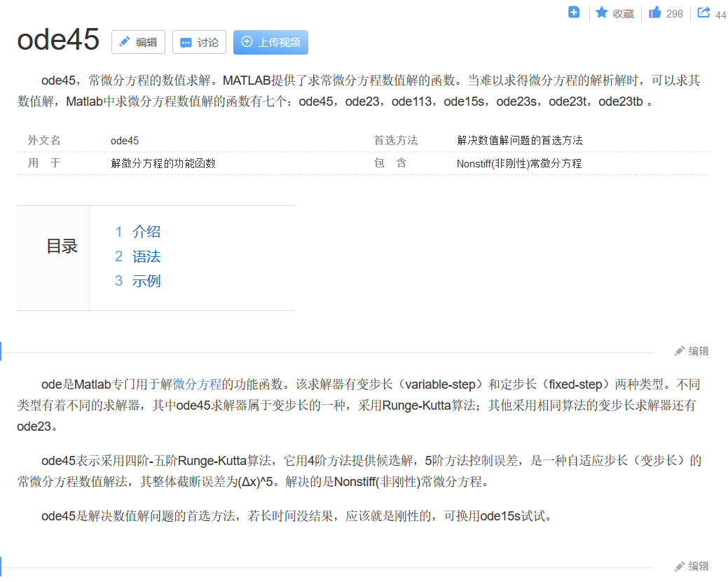Image resolution: width=728 pixels, height=582 pixels.
Task: Click the share arrow icon
Action: pos(704,13)
